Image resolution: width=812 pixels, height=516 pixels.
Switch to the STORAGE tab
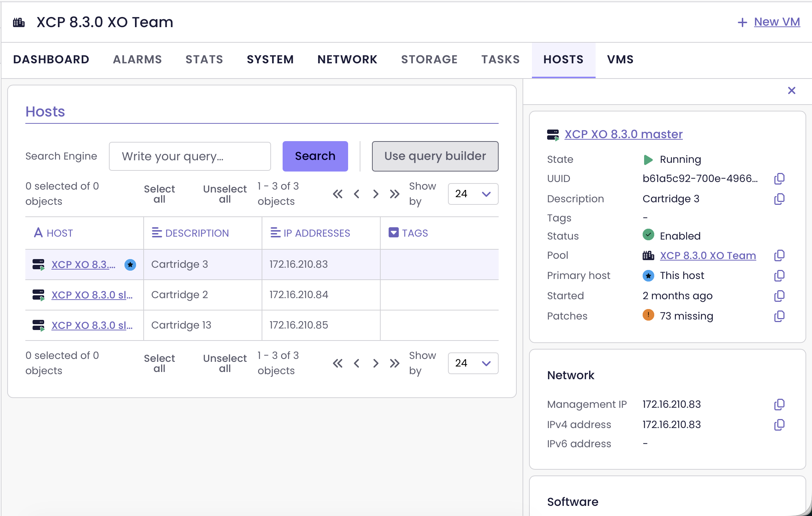(x=429, y=59)
